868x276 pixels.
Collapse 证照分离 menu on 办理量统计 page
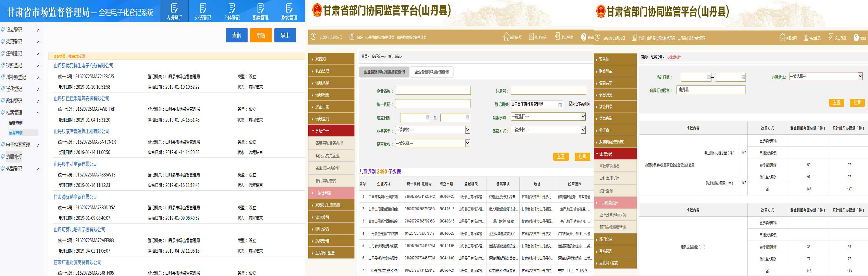[x=615, y=154]
